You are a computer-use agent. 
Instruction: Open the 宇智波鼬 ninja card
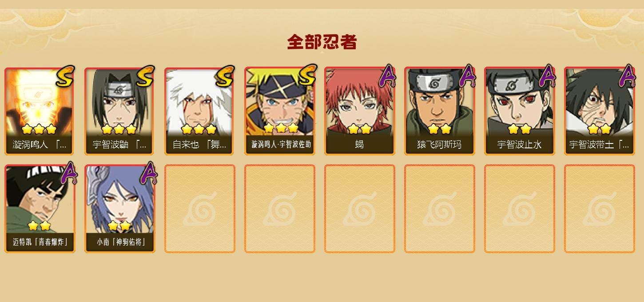pyautogui.click(x=119, y=111)
